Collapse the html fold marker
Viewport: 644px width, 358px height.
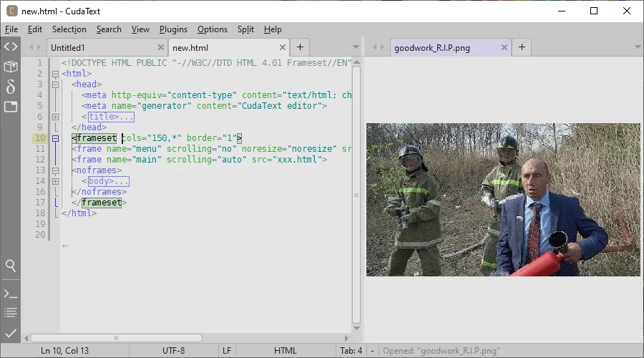[55, 74]
